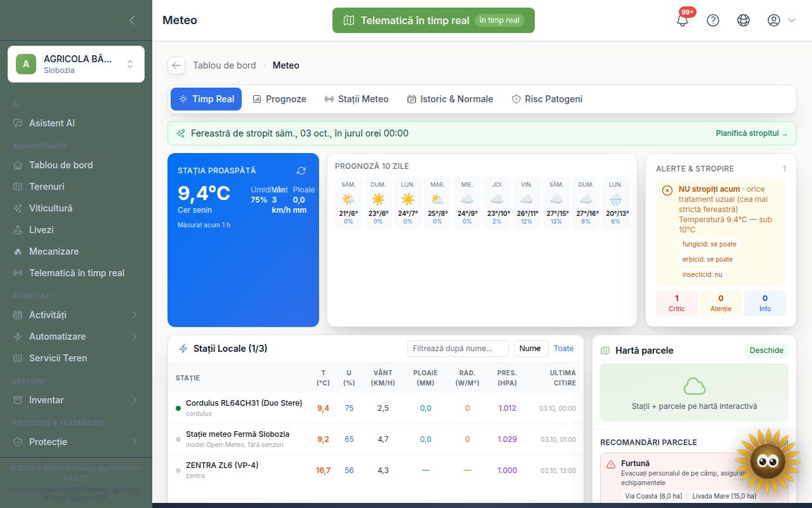Select the MAR. forecast day card
This screenshot has width=812, height=508.
[x=438, y=203]
